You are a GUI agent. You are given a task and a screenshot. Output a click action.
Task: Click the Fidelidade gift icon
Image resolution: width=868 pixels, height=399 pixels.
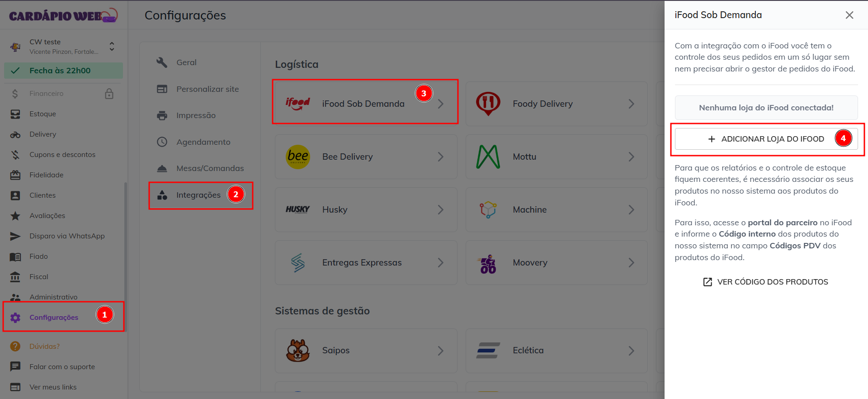[x=15, y=175]
